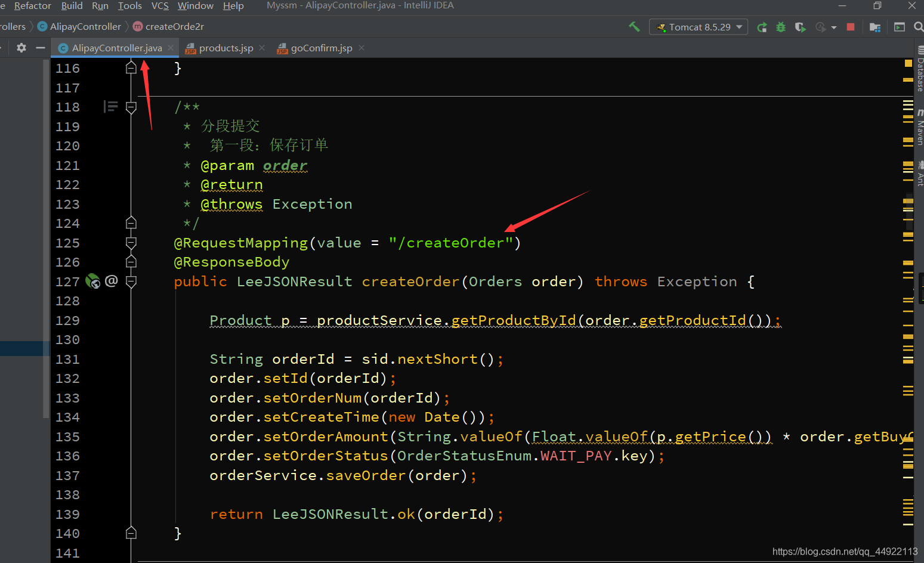This screenshot has height=563, width=924.
Task: Click line number 135 in gutter
Action: [67, 437]
